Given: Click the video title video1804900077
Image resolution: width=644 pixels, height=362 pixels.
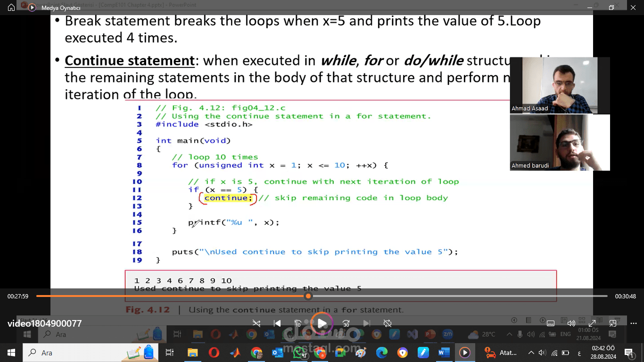Looking at the screenshot, I should tap(45, 323).
